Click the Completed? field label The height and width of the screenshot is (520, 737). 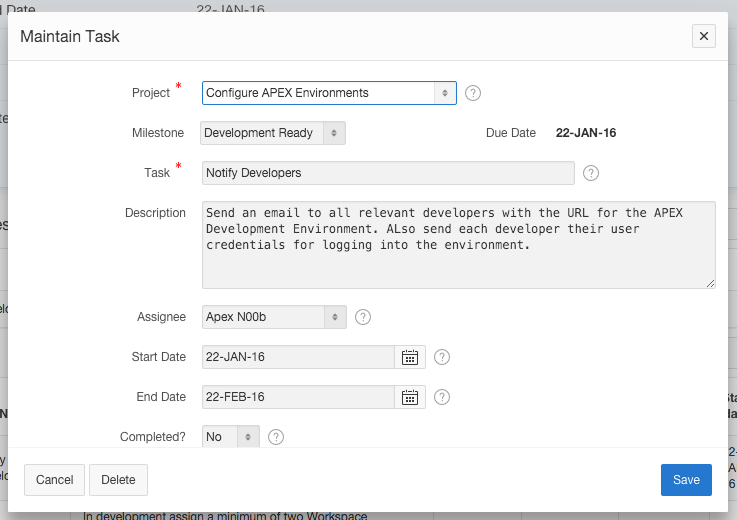153,437
